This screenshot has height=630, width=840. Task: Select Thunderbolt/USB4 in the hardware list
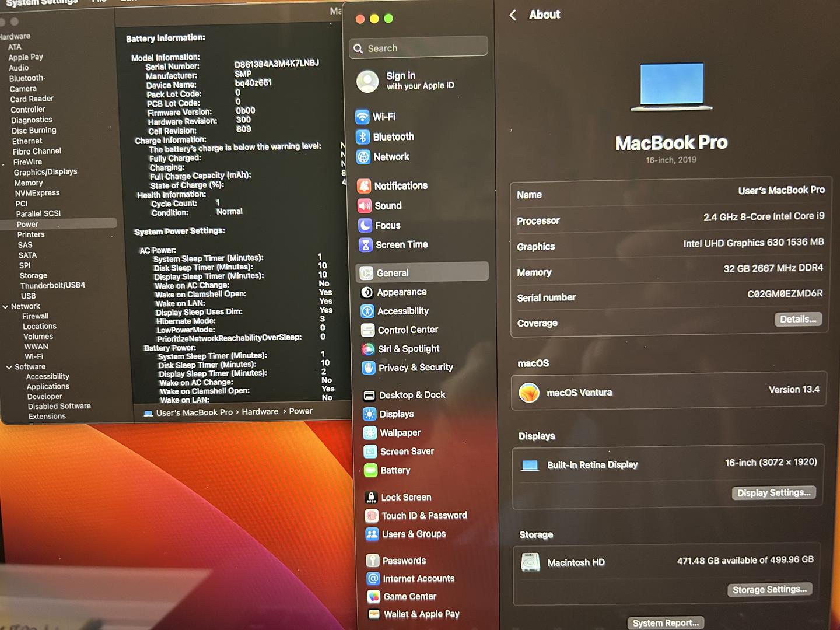tap(52, 286)
